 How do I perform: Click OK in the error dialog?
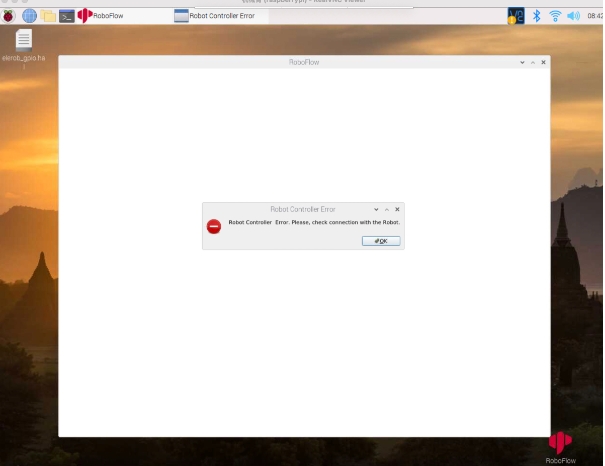381,241
